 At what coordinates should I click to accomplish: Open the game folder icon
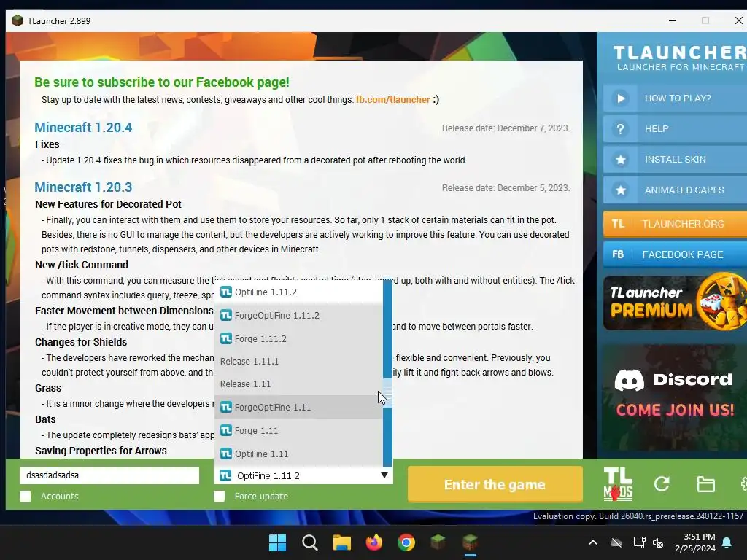tap(705, 484)
